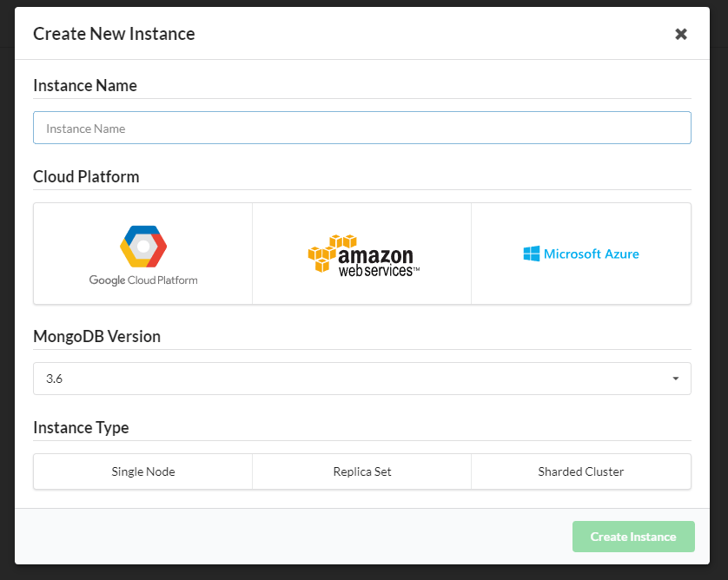Select Google Cloud Platform as cloud provider

pos(143,254)
